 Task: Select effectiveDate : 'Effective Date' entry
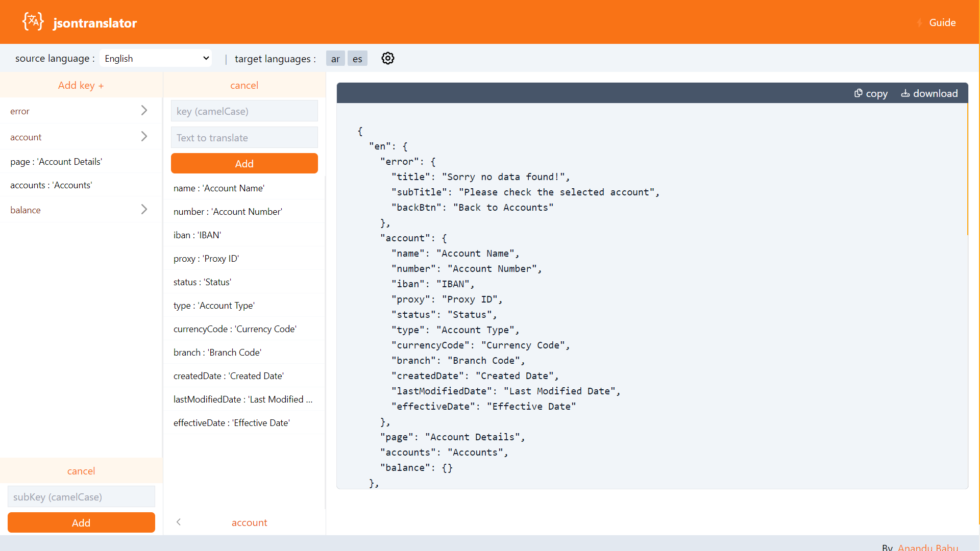[x=244, y=422]
